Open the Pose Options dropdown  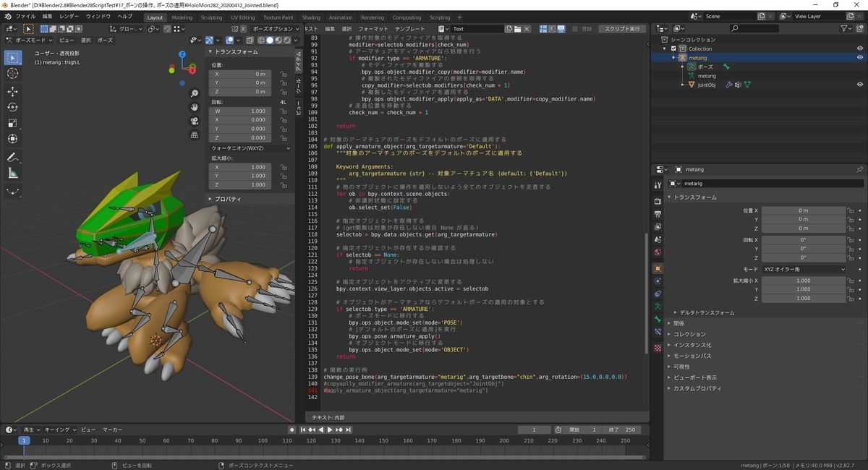click(x=275, y=29)
